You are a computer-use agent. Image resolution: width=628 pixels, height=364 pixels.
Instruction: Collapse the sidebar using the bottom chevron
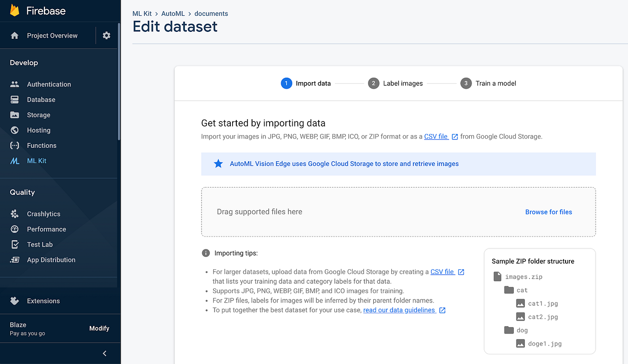104,353
